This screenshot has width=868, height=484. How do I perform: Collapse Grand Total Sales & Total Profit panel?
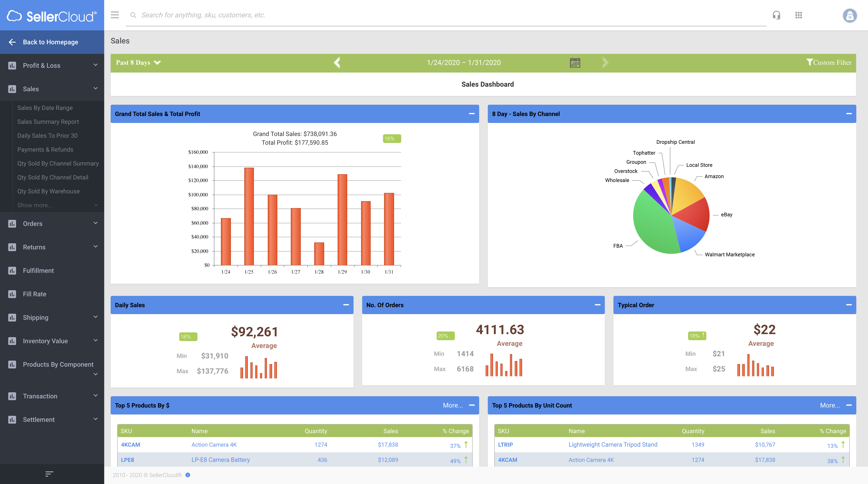pos(471,114)
